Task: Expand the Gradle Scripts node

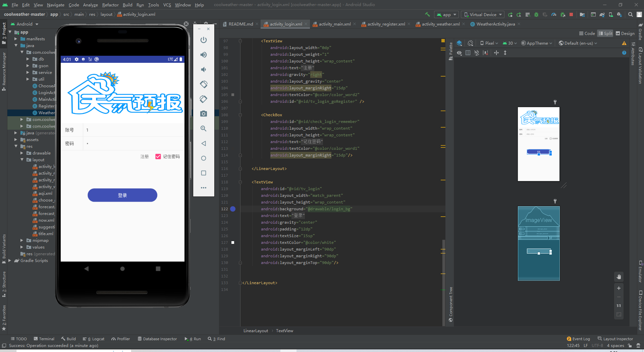Action: (x=10, y=261)
